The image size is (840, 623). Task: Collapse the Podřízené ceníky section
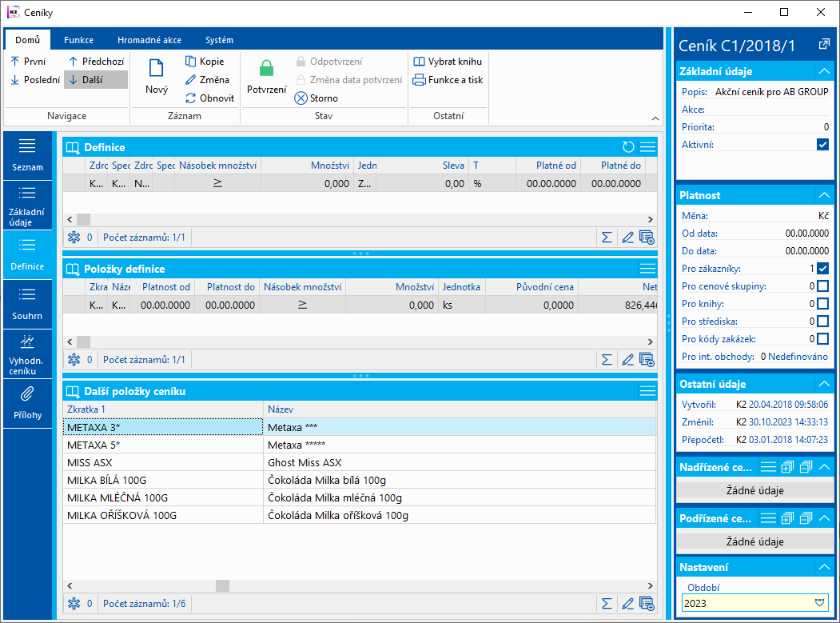(x=824, y=518)
